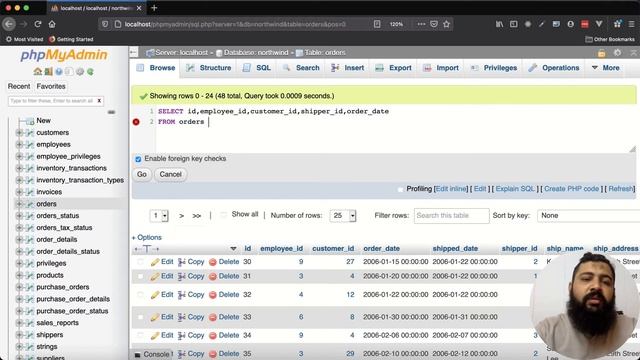The height and width of the screenshot is (360, 640).
Task: Click the Refresh link
Action: pyautogui.click(x=620, y=189)
